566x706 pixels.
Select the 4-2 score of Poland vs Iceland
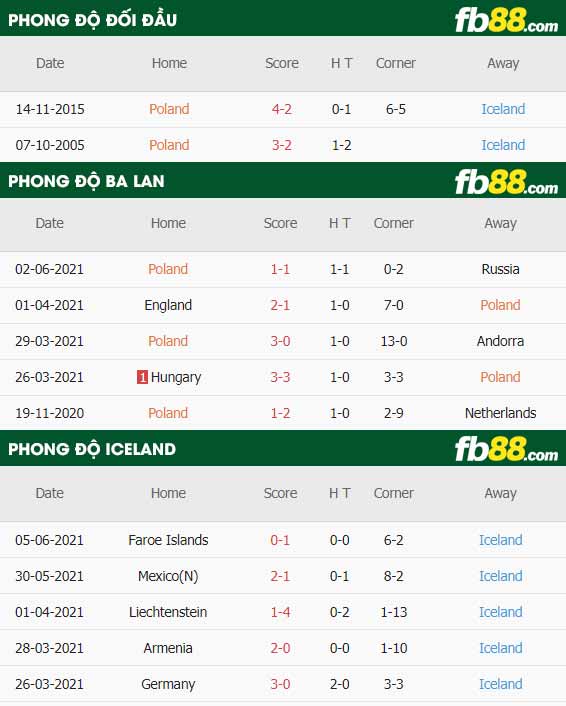coord(281,109)
